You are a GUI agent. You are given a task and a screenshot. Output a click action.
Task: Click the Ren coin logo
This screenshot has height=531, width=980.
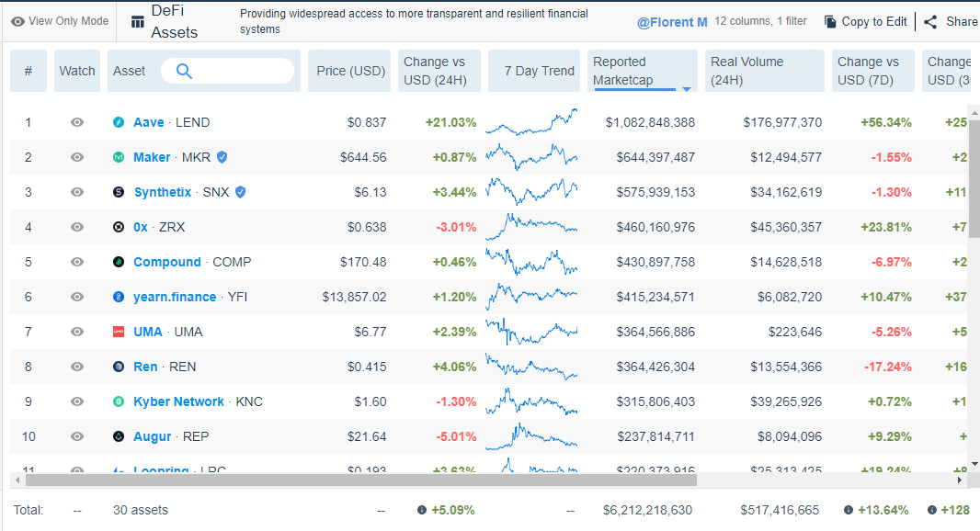click(119, 367)
